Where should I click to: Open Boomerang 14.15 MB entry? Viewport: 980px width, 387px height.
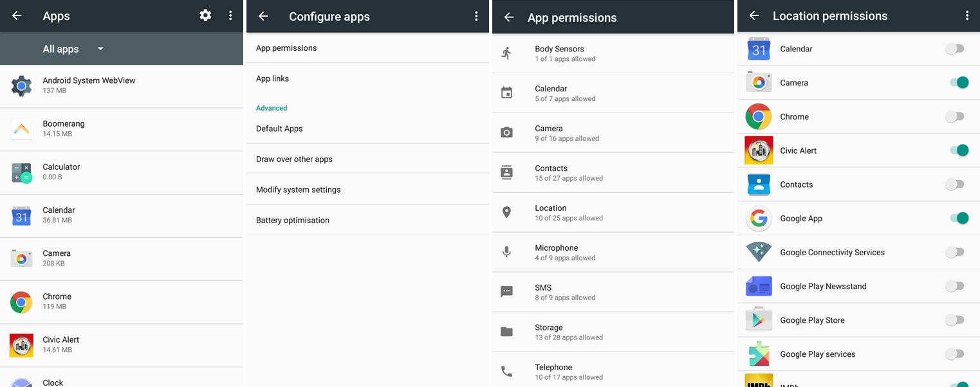[122, 129]
